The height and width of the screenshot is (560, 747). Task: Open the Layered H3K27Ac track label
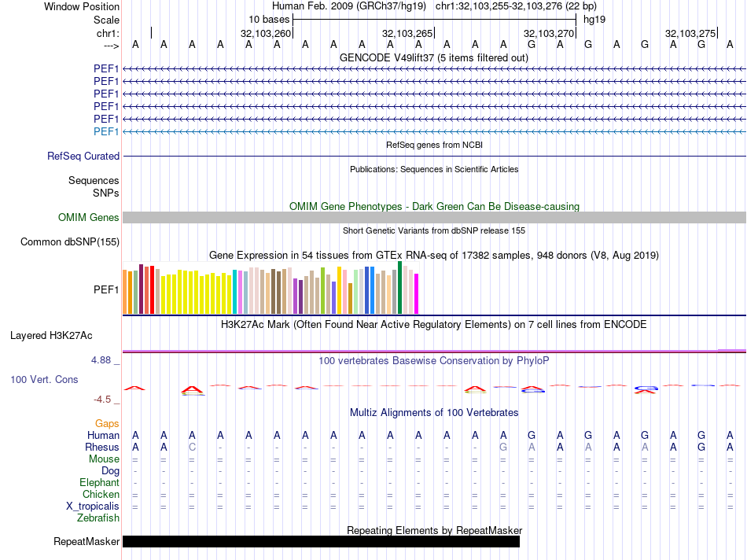[51, 336]
